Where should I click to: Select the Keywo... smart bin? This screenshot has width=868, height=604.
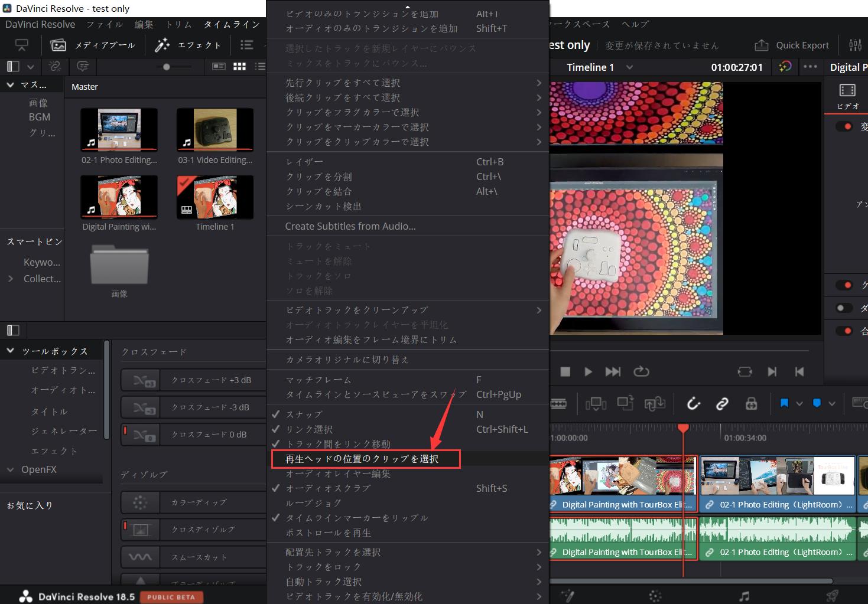[x=42, y=262]
